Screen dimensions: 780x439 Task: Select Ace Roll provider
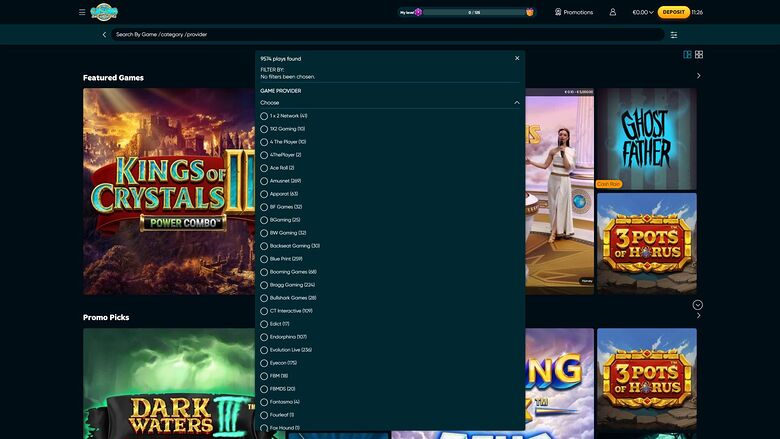pyautogui.click(x=277, y=168)
